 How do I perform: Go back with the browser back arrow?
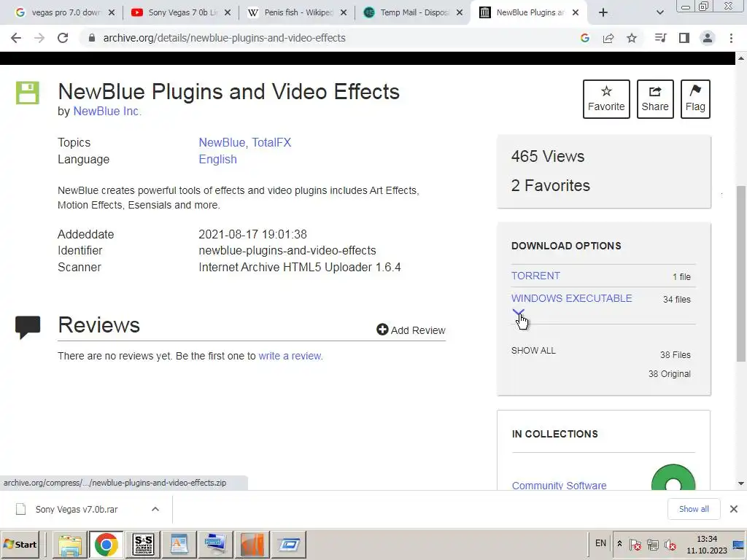pyautogui.click(x=16, y=38)
